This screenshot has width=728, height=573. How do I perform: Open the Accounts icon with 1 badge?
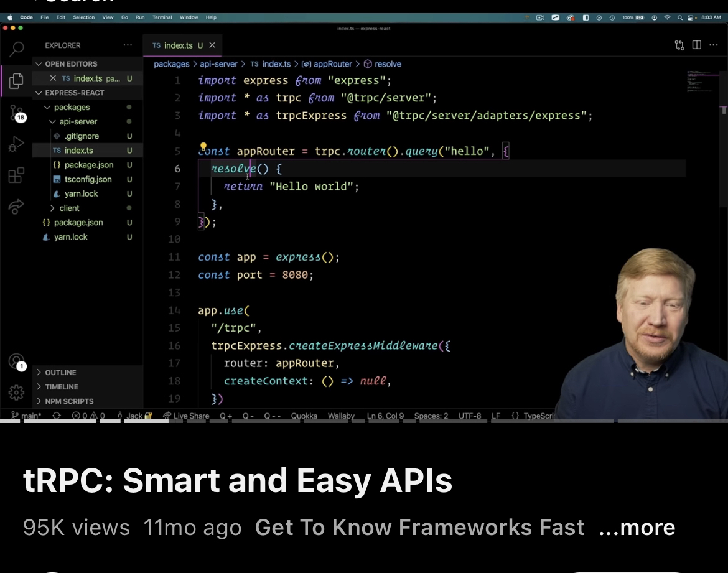click(17, 362)
